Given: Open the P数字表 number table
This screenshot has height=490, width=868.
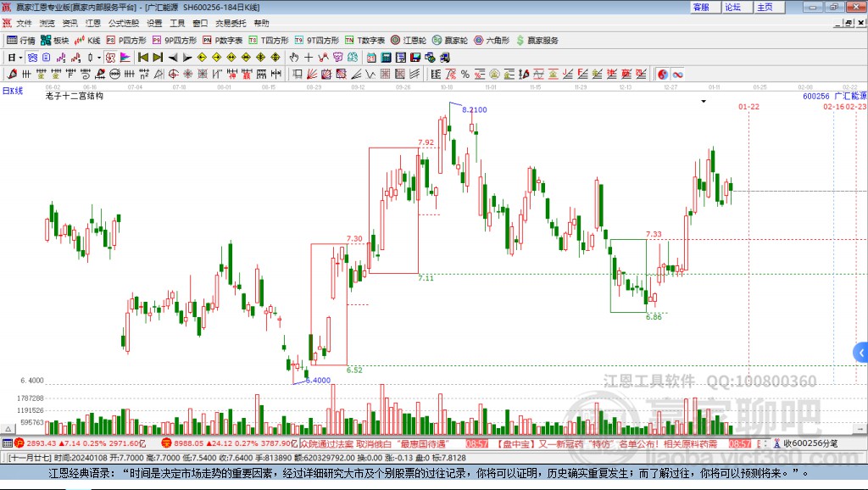Looking at the screenshot, I should point(223,41).
